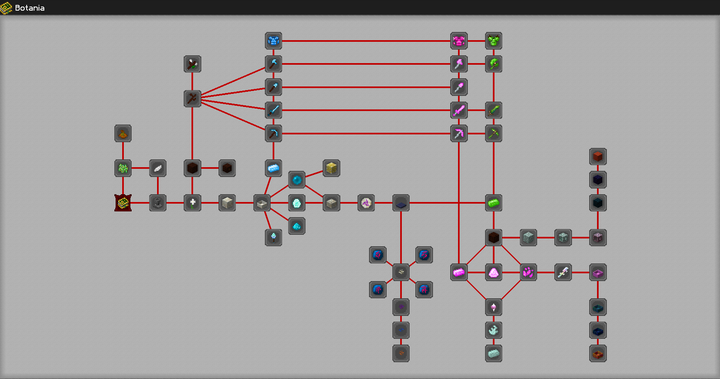Open the pink scattered dust node
This screenshot has width=720, height=379.
click(528, 272)
